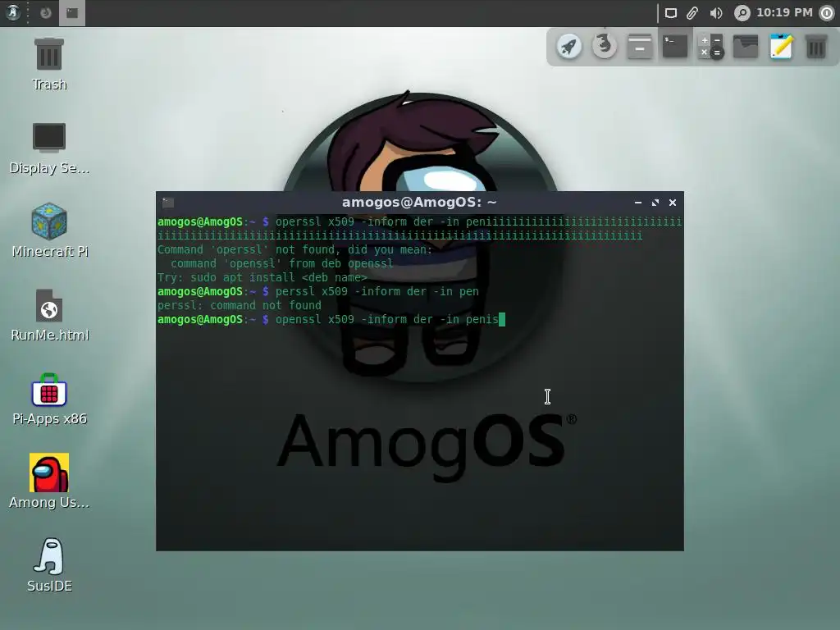Select the SusIDE desktop icon
Viewport: 840px width, 630px height.
click(49, 564)
